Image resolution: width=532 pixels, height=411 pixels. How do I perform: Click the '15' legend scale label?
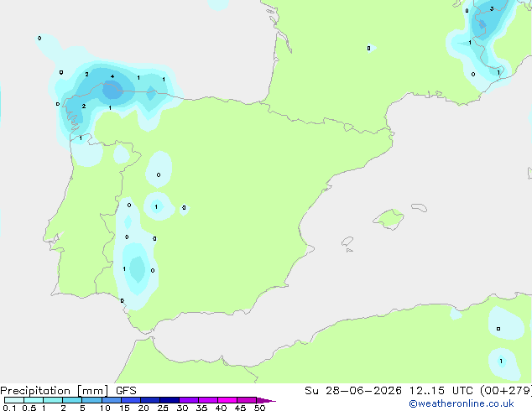(124, 408)
